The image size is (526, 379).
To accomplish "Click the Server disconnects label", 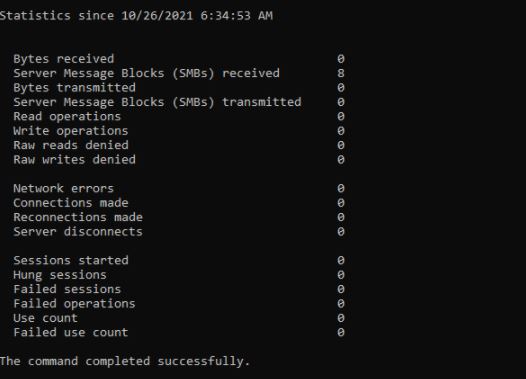I will pos(78,232).
